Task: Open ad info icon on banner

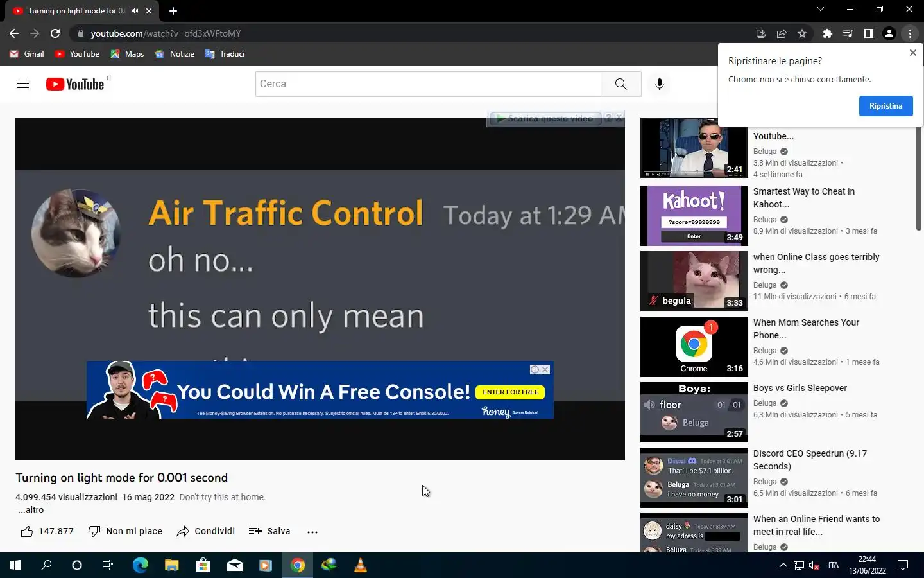Action: click(x=535, y=369)
